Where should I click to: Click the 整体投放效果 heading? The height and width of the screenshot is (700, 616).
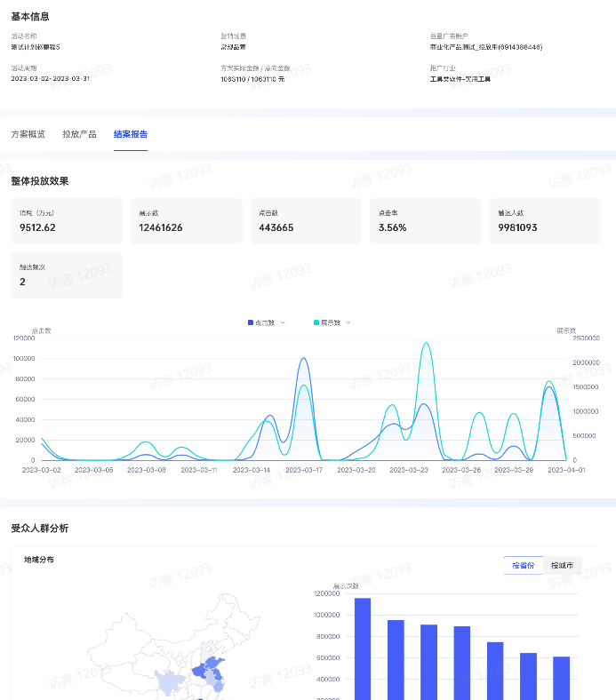40,181
